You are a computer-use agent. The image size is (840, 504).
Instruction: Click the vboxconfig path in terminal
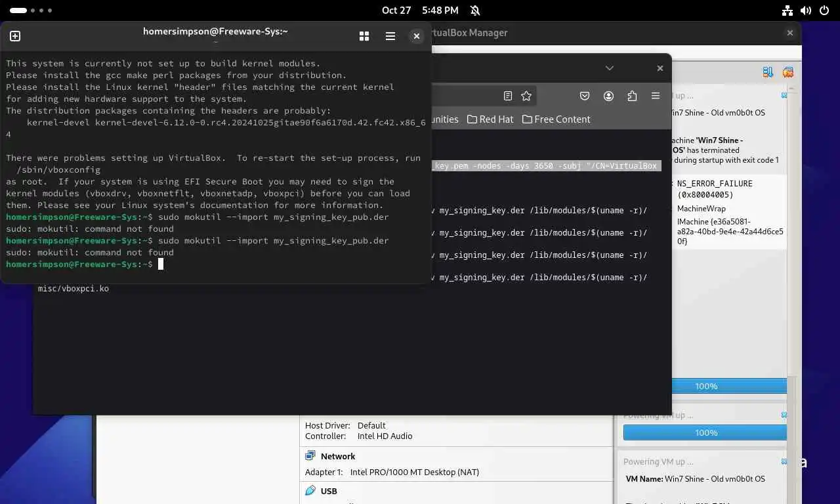click(x=58, y=169)
